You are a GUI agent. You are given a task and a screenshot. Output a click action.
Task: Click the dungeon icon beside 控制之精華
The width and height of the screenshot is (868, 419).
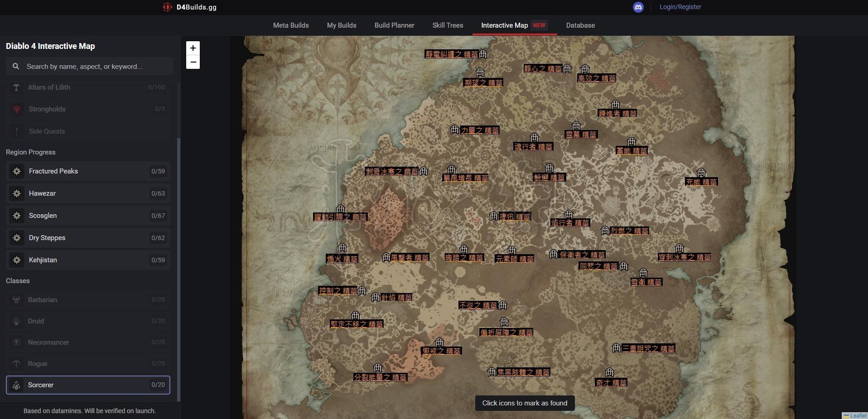pos(362,291)
